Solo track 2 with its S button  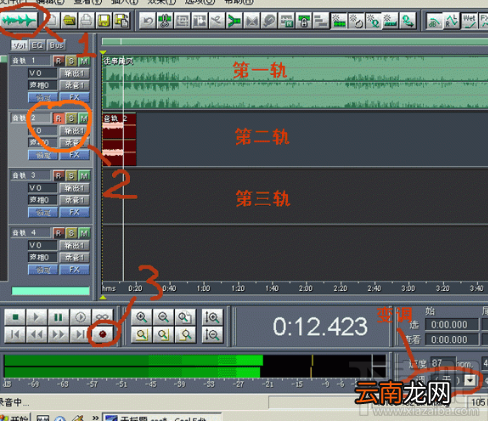point(71,118)
